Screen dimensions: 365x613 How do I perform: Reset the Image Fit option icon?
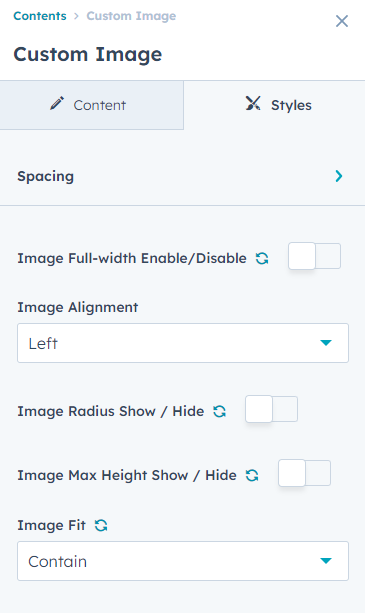pos(101,525)
